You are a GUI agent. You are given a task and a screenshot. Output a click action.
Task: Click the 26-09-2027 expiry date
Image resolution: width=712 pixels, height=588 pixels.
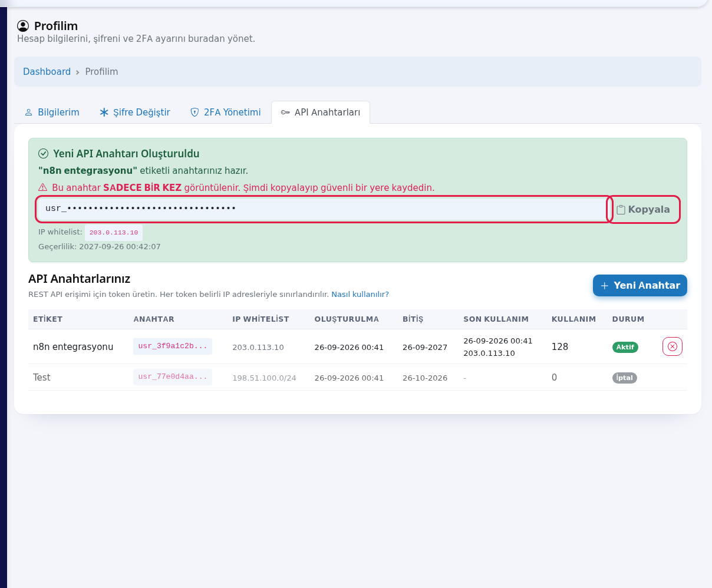(425, 347)
